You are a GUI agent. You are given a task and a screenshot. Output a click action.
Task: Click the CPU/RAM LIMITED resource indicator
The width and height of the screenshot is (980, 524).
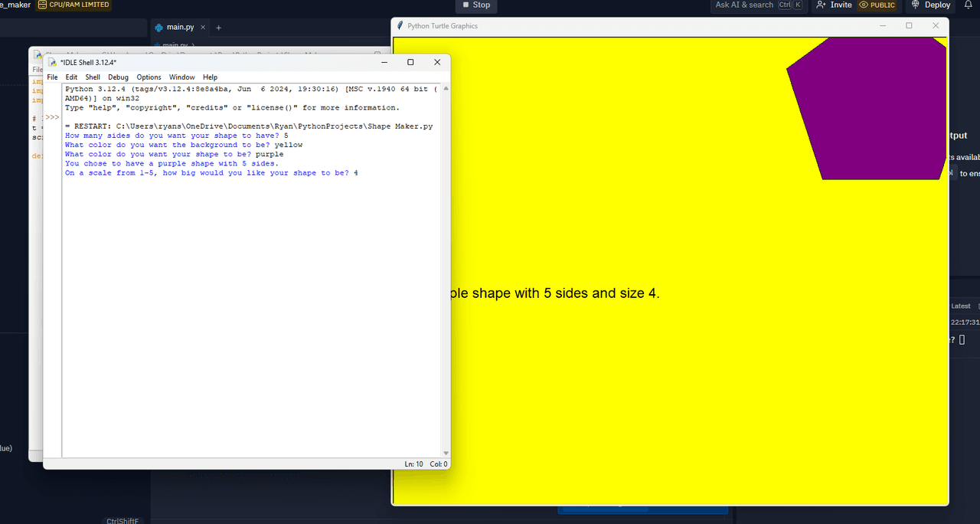point(73,5)
